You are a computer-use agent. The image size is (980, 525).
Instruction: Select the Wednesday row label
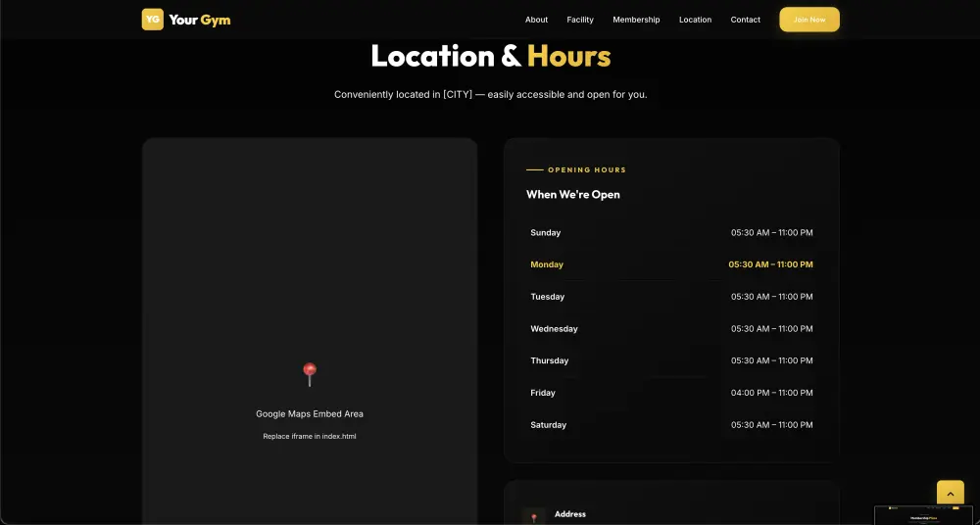[554, 329]
